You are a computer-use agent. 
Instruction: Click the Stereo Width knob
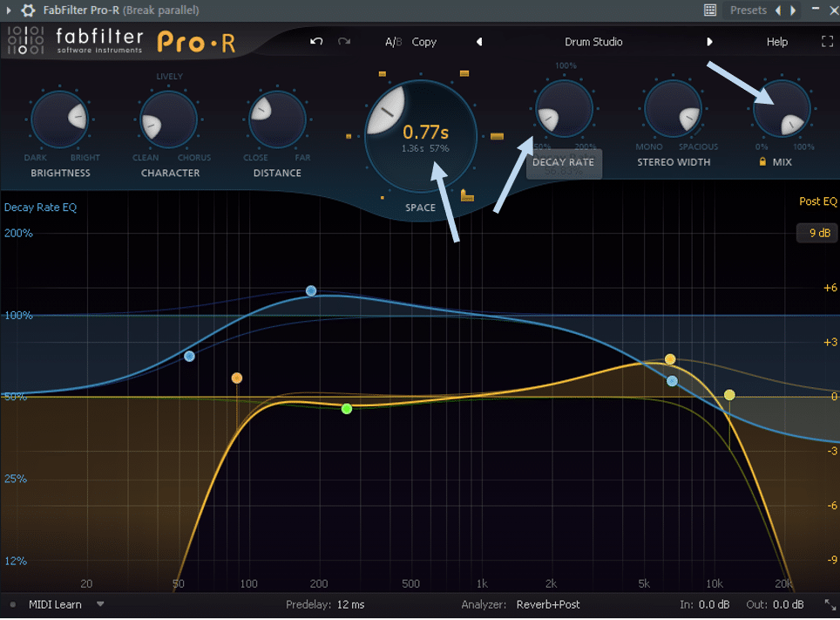(x=673, y=108)
